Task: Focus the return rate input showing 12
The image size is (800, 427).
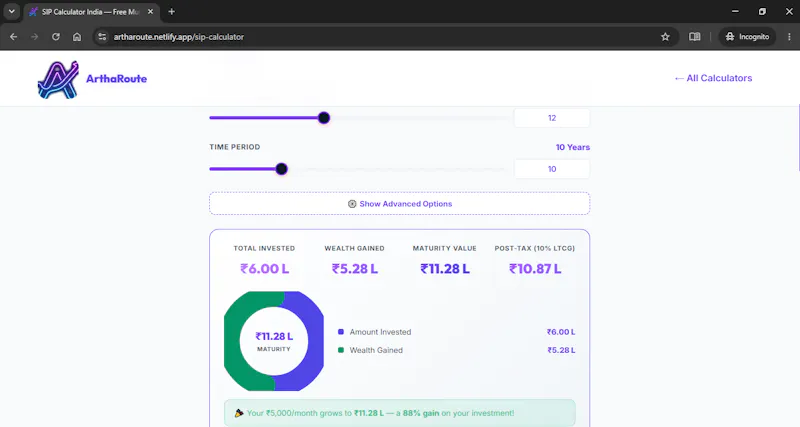Action: pos(552,118)
